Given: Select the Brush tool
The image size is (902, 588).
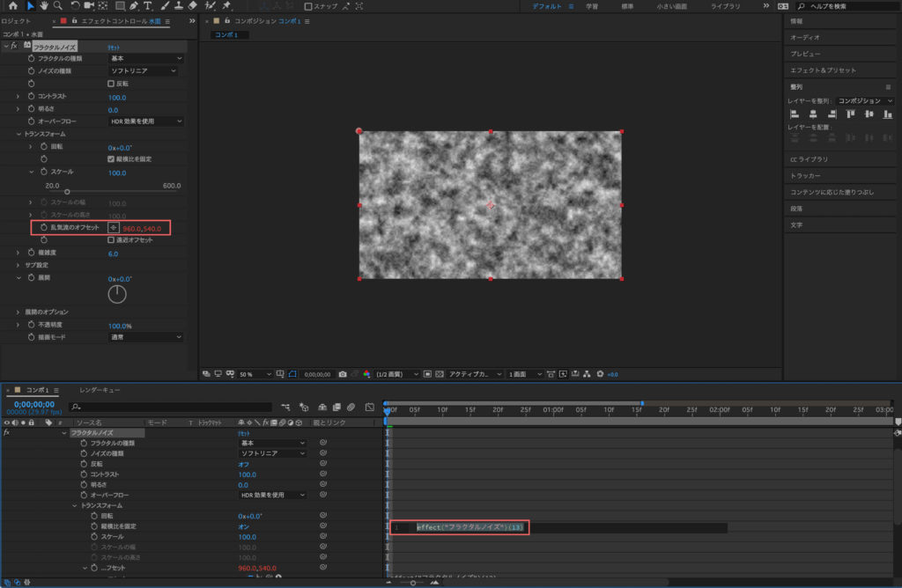Looking at the screenshot, I should click(x=165, y=6).
